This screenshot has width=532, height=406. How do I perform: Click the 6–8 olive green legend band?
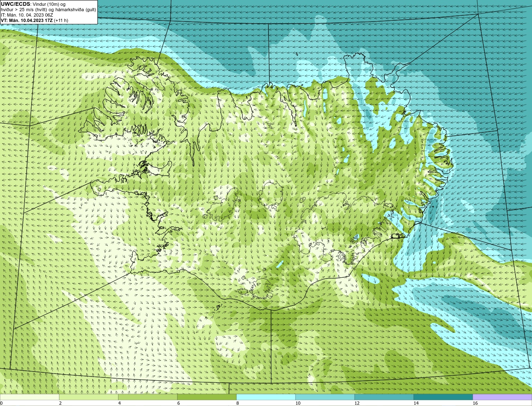(207, 397)
